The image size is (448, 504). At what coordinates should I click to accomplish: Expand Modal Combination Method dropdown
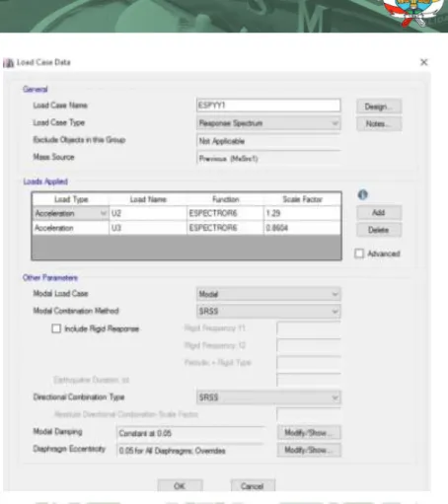tap(268, 311)
